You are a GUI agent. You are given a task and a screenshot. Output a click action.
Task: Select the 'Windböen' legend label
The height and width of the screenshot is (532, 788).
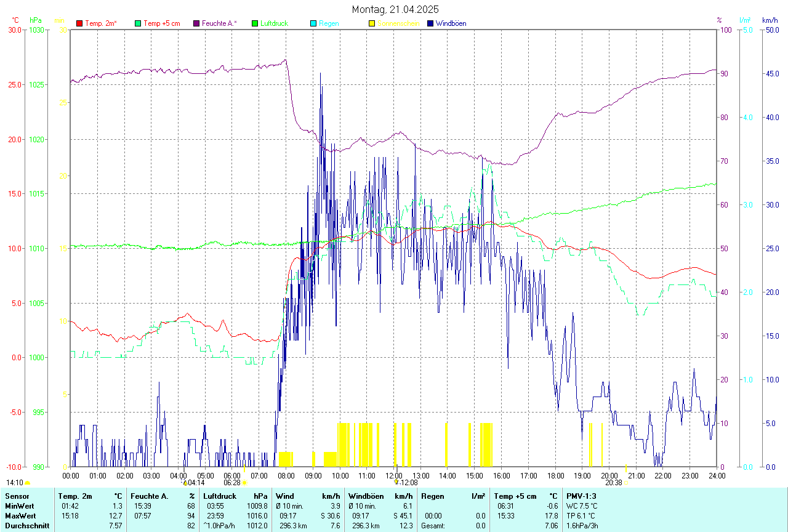451,23
